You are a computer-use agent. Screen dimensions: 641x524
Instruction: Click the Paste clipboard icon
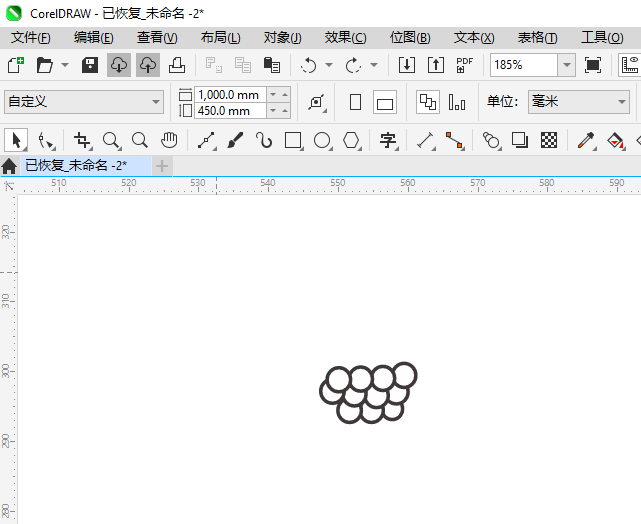point(272,65)
